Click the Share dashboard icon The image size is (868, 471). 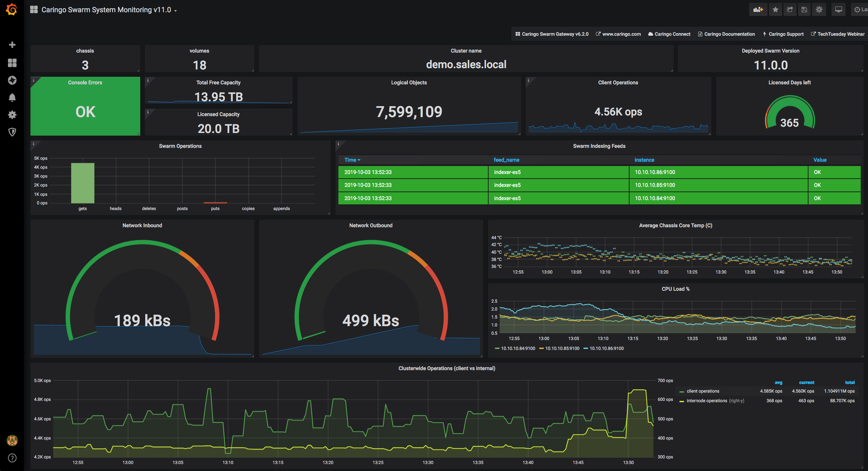click(x=790, y=10)
